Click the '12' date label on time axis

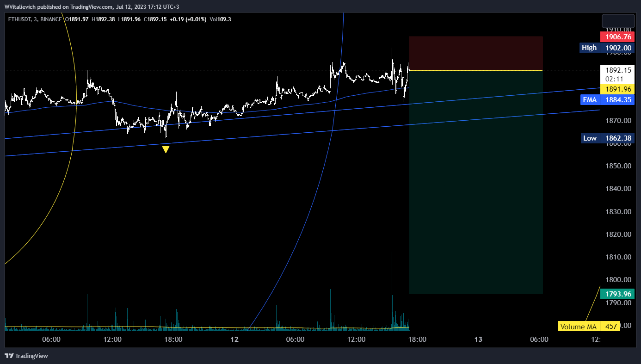point(234,339)
